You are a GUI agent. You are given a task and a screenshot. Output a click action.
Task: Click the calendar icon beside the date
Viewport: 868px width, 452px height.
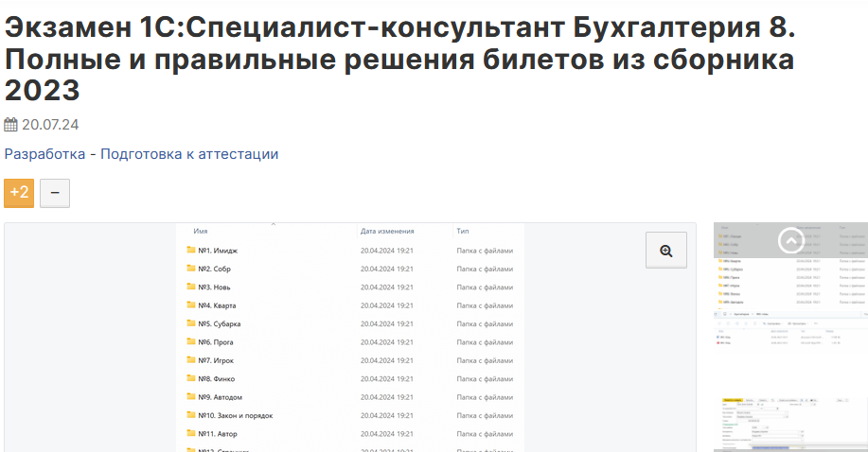(x=10, y=125)
